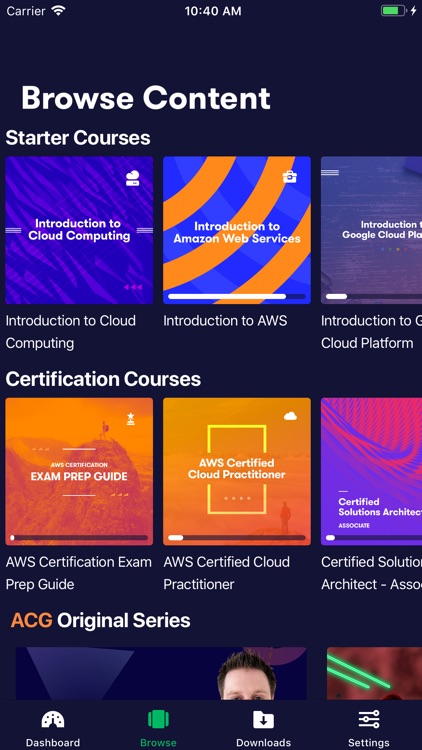
Task: Click progress bar on Introduction to AWS card
Action: point(237,297)
